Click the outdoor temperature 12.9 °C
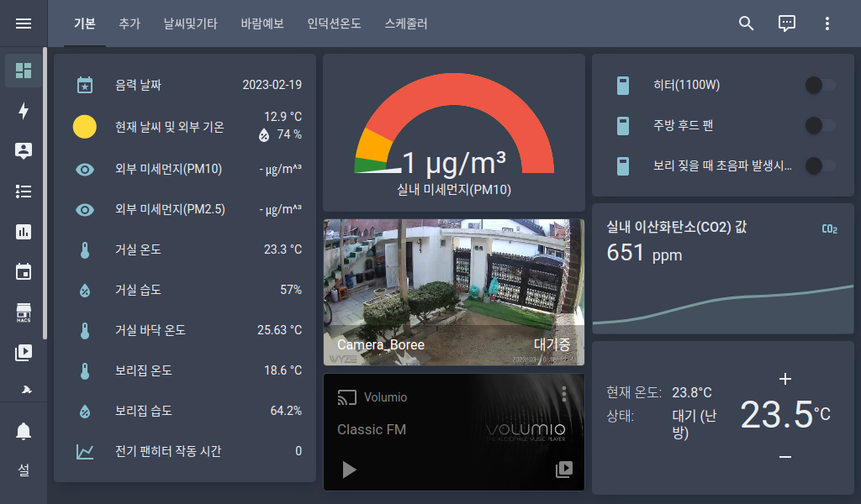Screen dimensions: 861x504 point(283,117)
